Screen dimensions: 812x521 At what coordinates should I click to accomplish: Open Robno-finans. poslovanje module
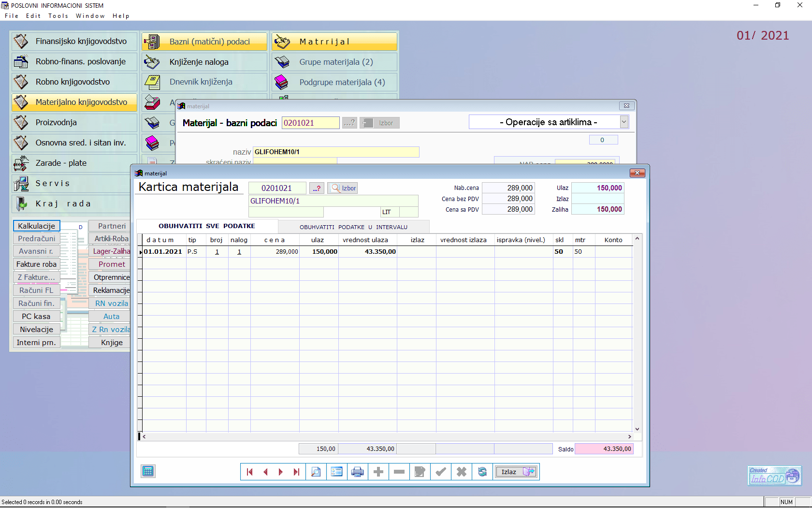point(74,61)
